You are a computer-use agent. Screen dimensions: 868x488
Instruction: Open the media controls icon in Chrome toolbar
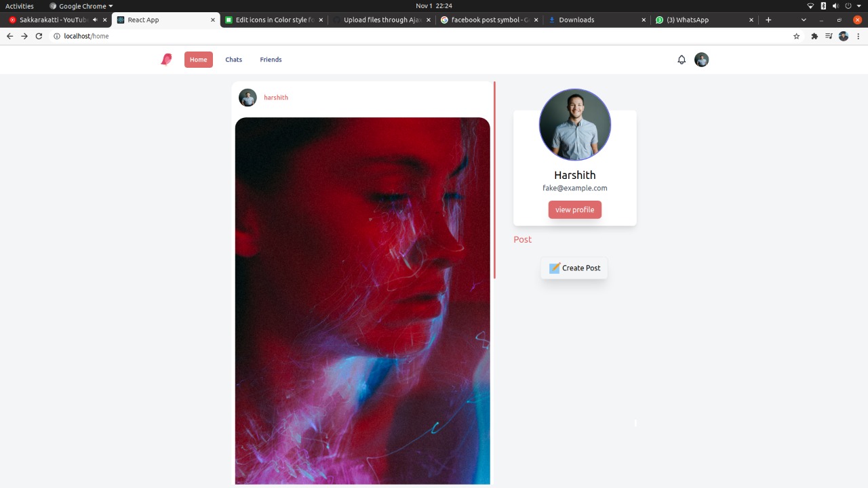point(829,36)
